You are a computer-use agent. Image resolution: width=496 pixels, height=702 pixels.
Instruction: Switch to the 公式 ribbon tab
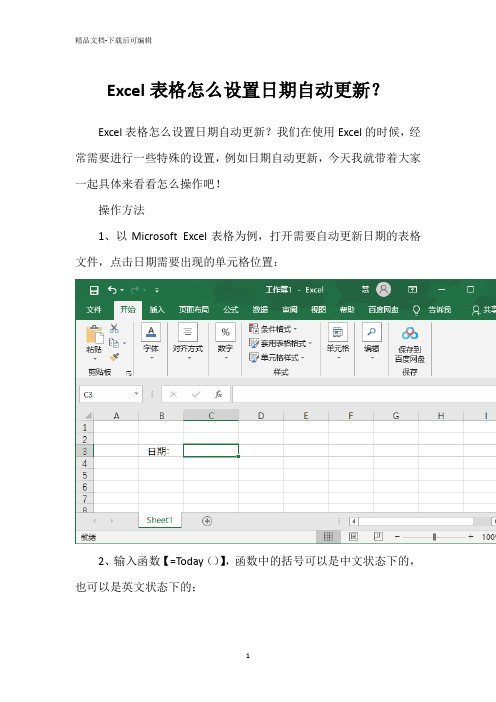point(231,309)
